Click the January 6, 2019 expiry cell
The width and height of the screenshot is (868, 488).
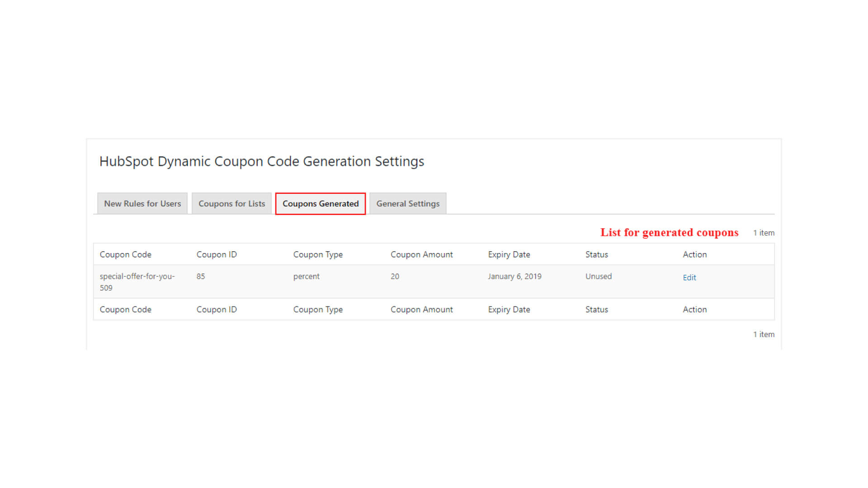[x=514, y=276]
